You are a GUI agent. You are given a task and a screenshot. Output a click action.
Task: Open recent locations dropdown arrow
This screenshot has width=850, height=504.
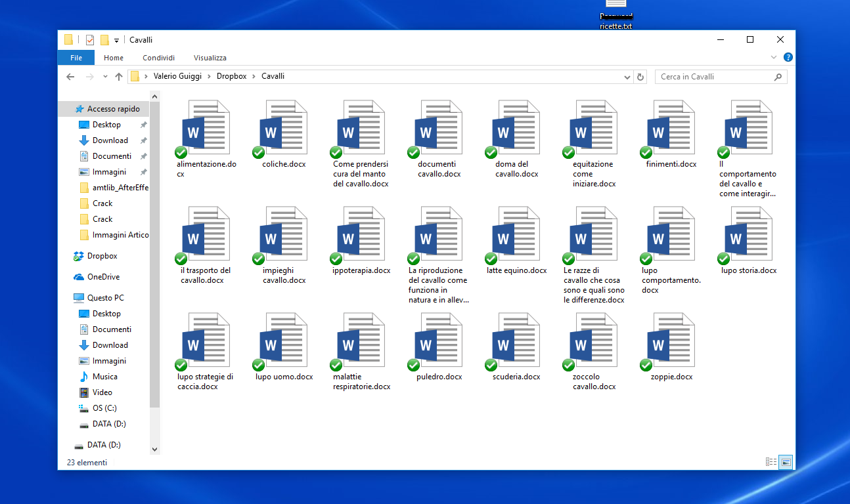tap(105, 77)
